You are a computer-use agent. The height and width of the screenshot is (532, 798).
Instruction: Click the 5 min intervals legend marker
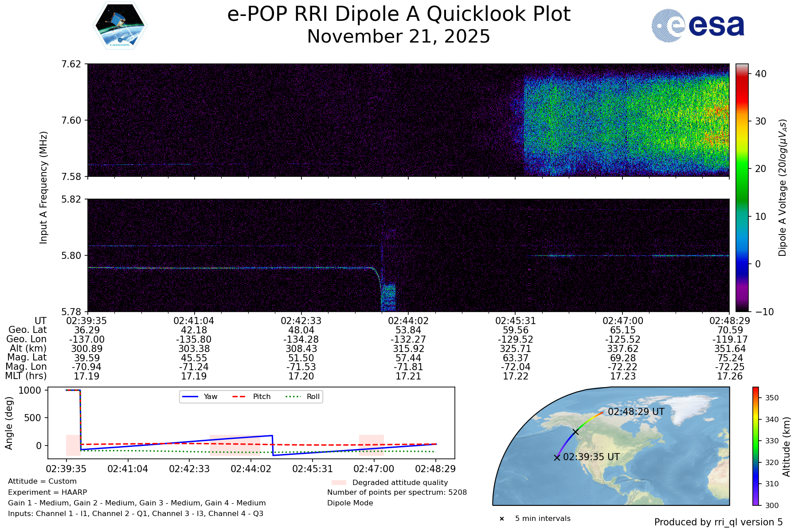[x=502, y=519]
